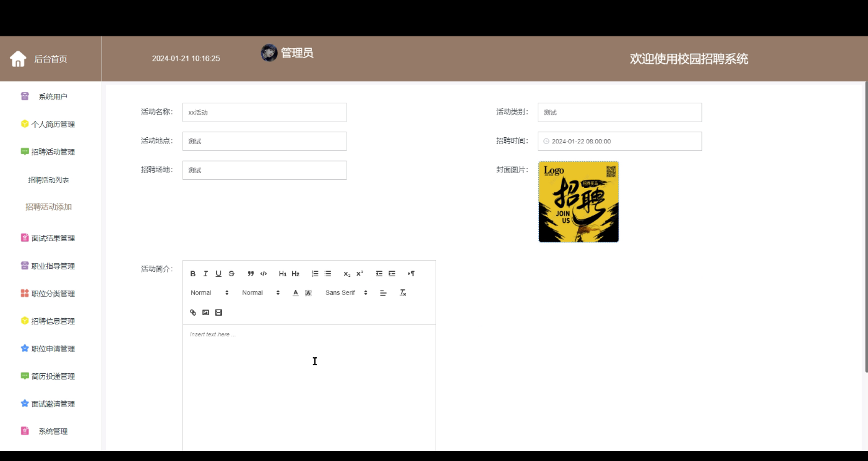Open the Sans Serif font dropdown
Image resolution: width=868 pixels, height=461 pixels.
tap(347, 293)
